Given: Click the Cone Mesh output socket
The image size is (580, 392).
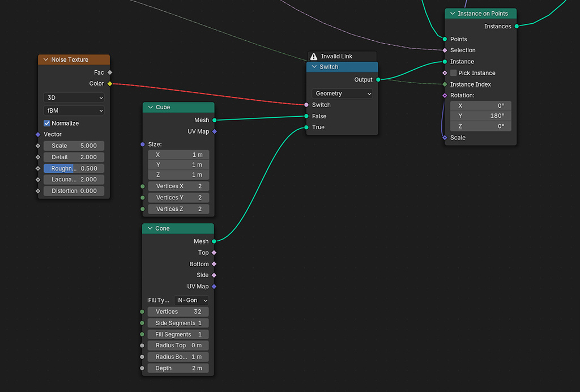Looking at the screenshot, I should (x=214, y=241).
